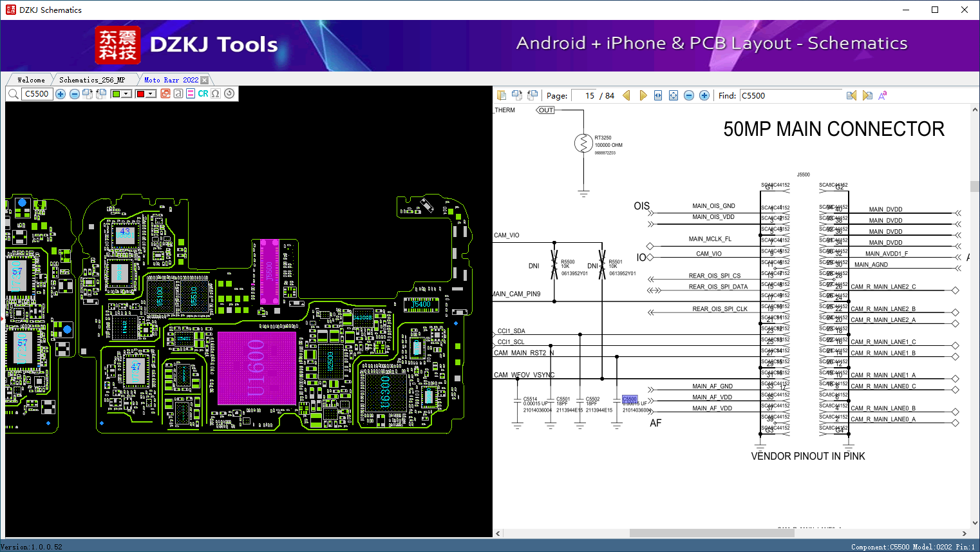
Task: Zoom in on the PCB layout view
Action: tap(61, 94)
